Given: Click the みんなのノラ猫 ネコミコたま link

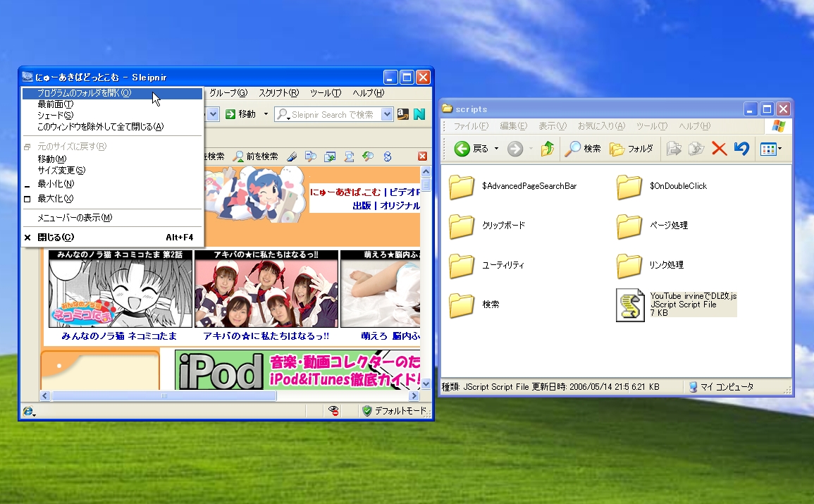Looking at the screenshot, I should coord(119,336).
